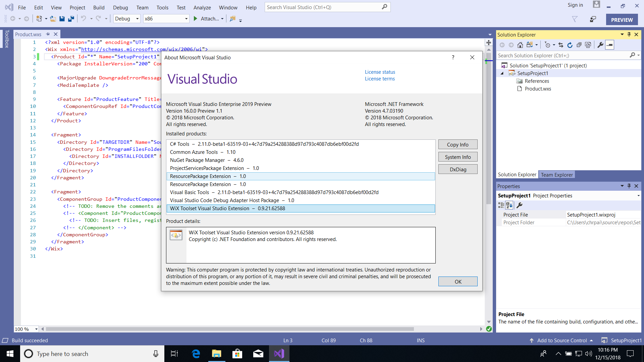
Task: Click the Open File folder icon
Action: tap(53, 19)
